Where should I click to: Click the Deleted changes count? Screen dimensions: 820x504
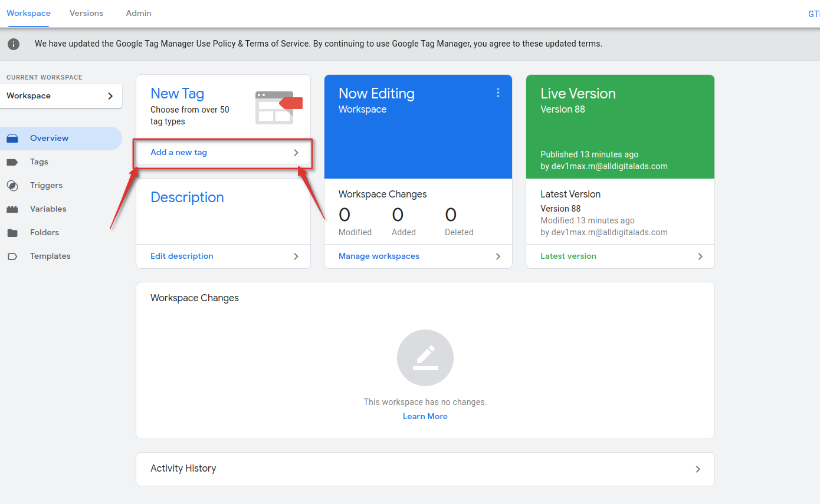[x=451, y=215]
